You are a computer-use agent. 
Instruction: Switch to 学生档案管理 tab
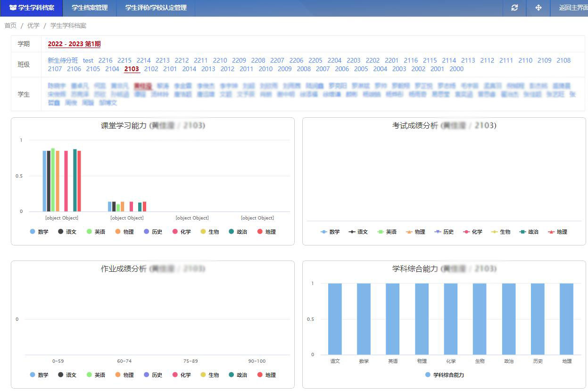pos(90,8)
